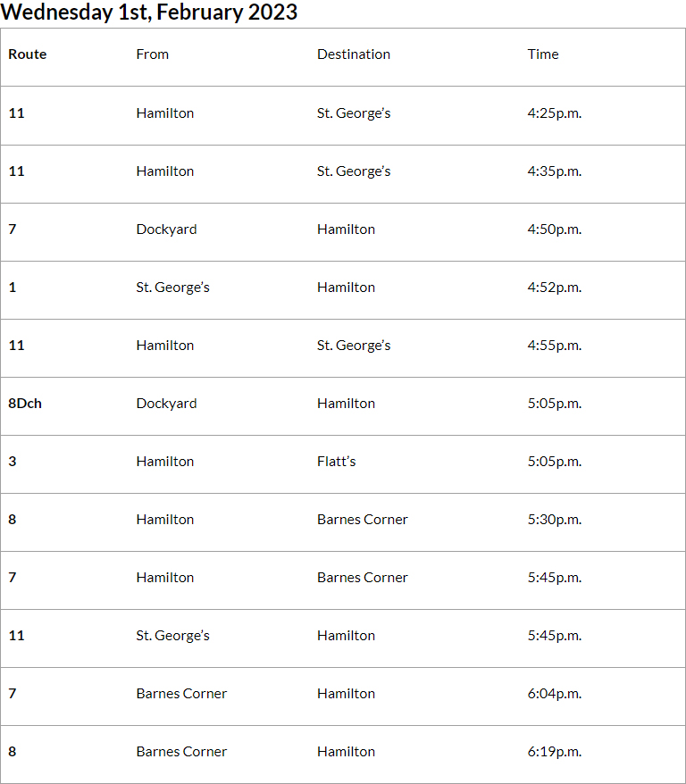Select the 4:35p.m. time entry

pyautogui.click(x=554, y=171)
